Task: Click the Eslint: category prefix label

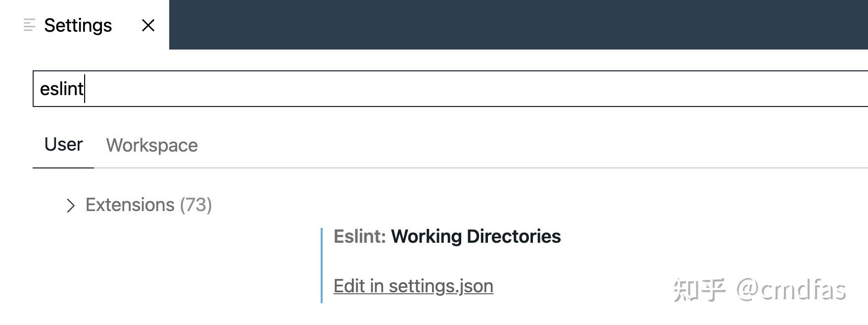Action: [359, 236]
